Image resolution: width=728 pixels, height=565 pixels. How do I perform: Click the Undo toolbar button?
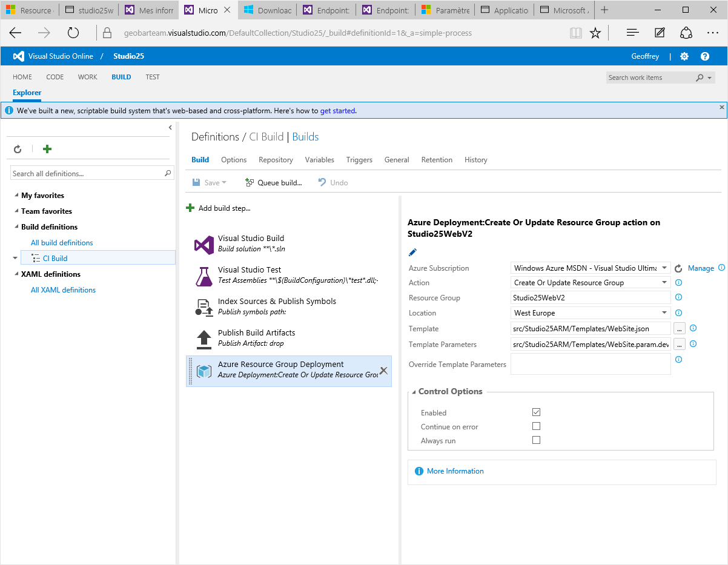(334, 182)
